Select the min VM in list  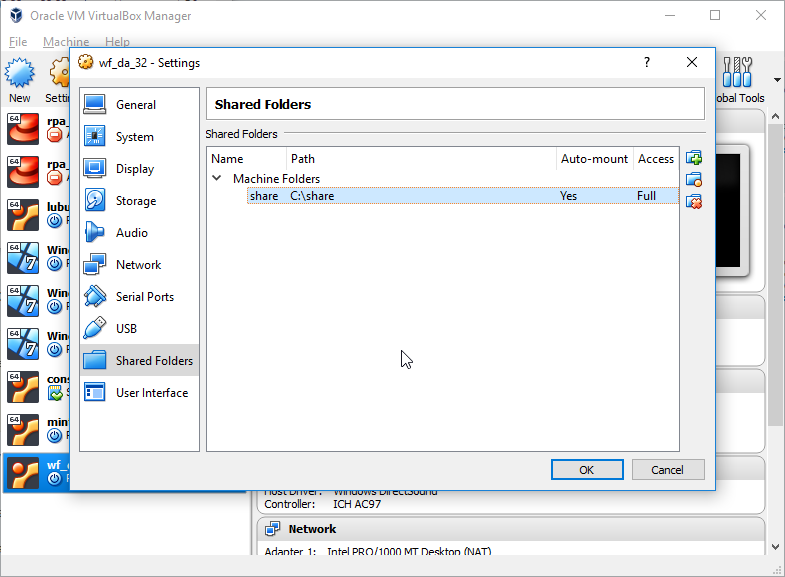point(36,430)
